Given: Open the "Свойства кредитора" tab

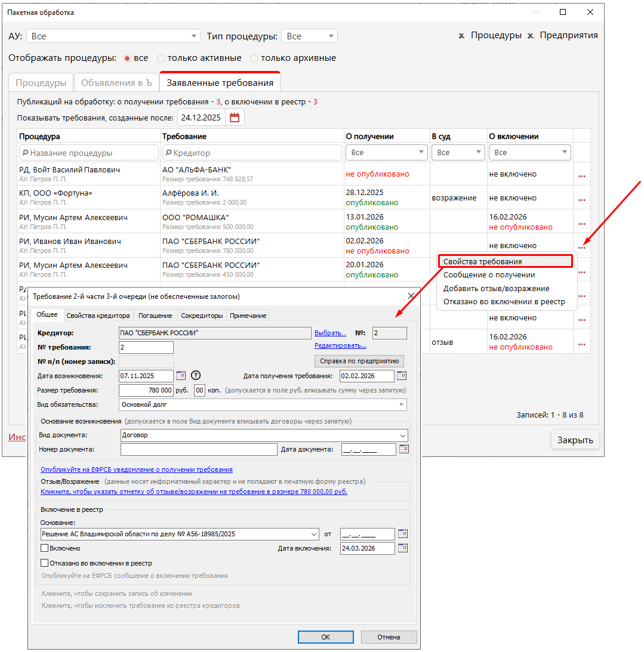Looking at the screenshot, I should pyautogui.click(x=98, y=316).
